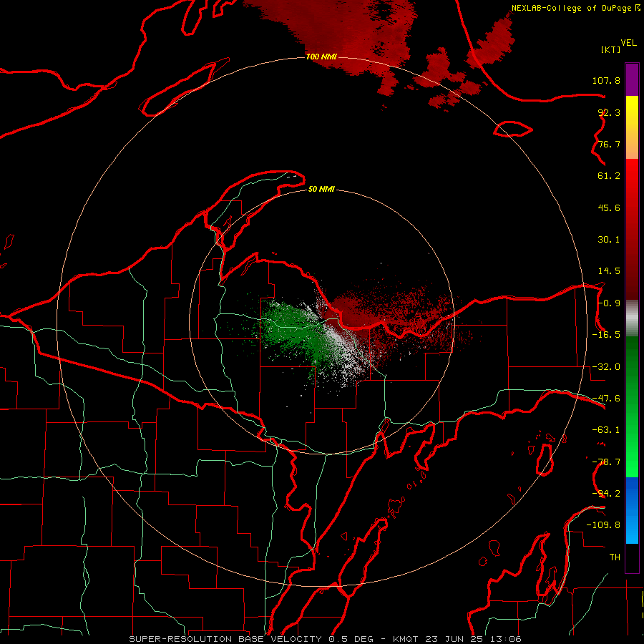The height and width of the screenshot is (644, 644).
Task: Click the NEXLAB-College of DuPage credit text
Action: tap(576, 8)
